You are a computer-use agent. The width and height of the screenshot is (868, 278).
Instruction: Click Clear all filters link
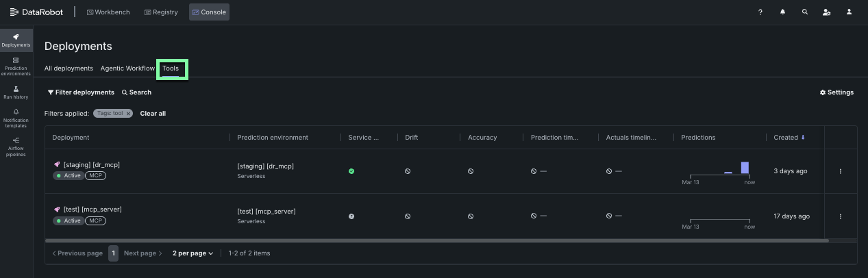pyautogui.click(x=153, y=114)
